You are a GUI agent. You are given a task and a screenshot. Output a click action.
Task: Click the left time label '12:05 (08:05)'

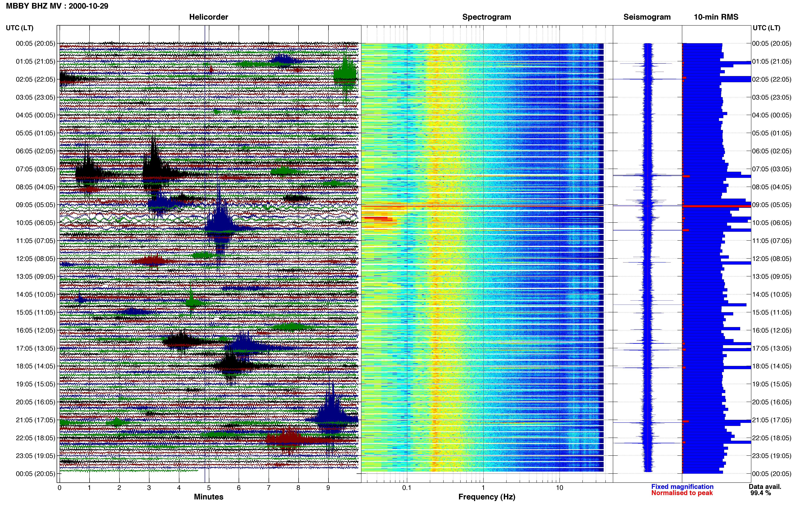(x=35, y=259)
